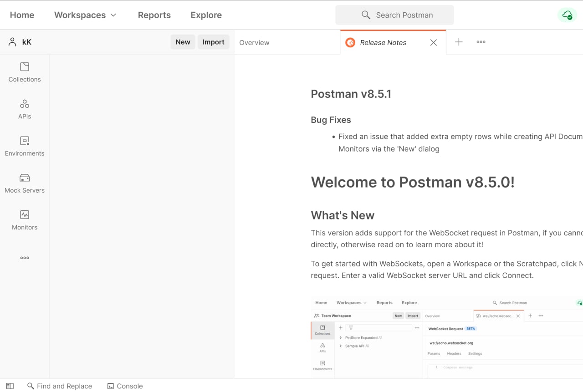Click the kK workspace name
Screen dimensions: 583x392
click(27, 42)
